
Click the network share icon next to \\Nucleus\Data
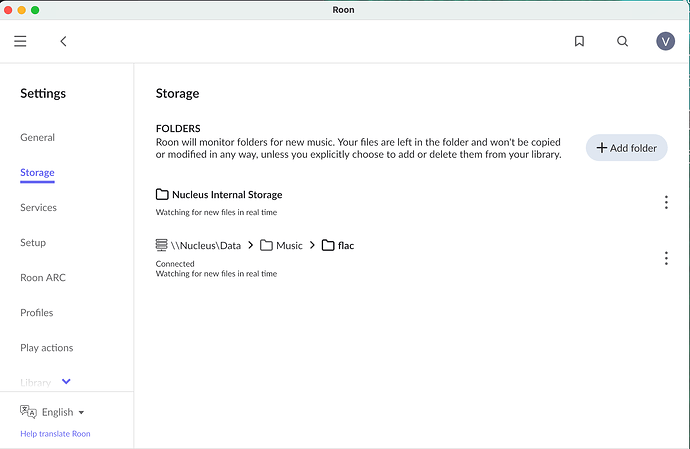pyautogui.click(x=161, y=245)
